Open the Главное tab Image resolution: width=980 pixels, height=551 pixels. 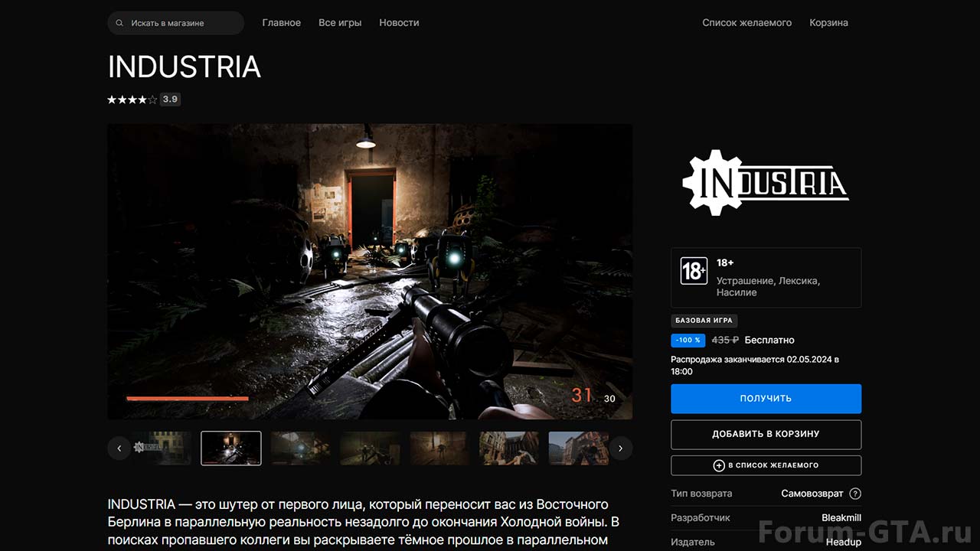point(282,23)
